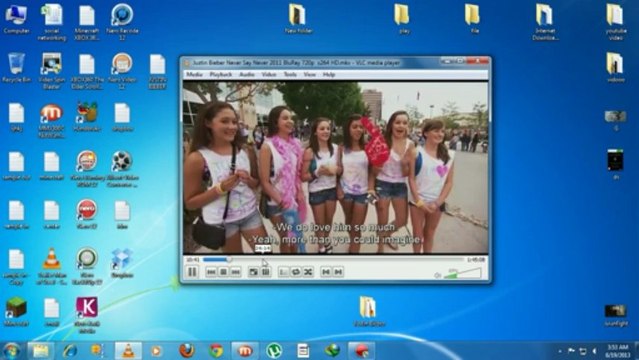Select the play folder on desktop
This screenshot has width=639, height=360.
point(403,18)
